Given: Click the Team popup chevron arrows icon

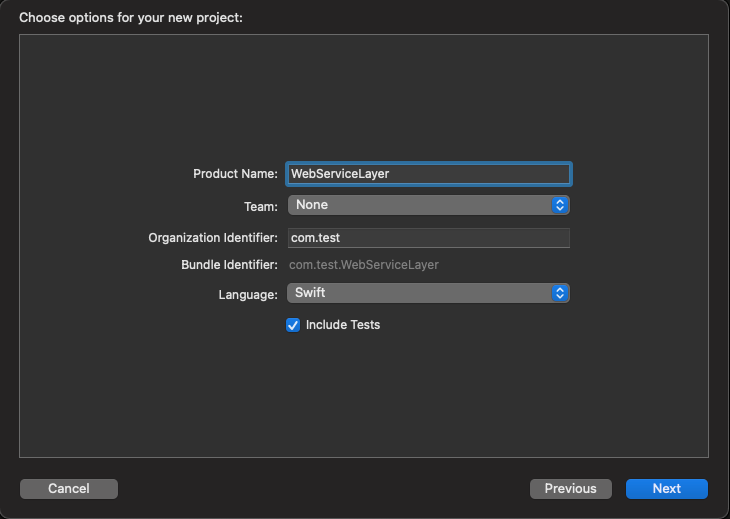Looking at the screenshot, I should tap(560, 205).
